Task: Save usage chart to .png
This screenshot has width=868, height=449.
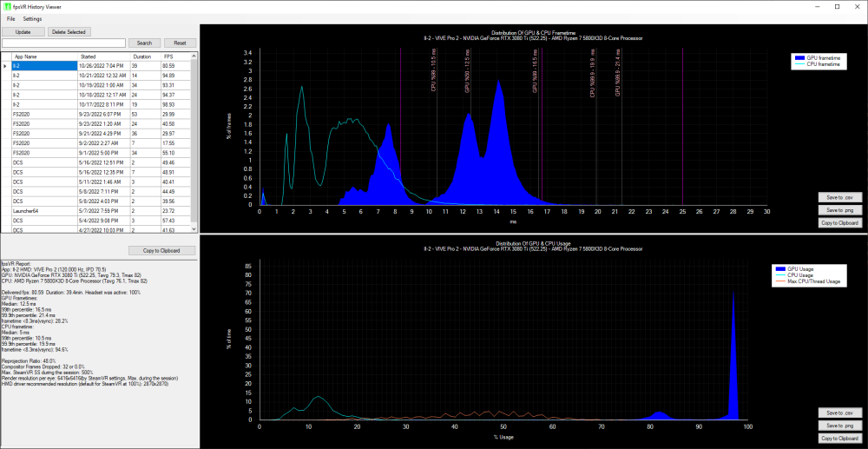Action: [x=839, y=425]
